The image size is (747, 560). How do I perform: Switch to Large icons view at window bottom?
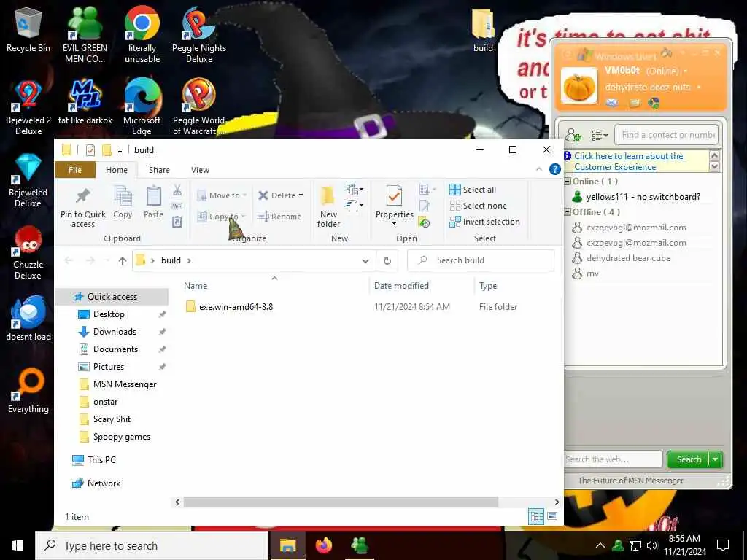(552, 516)
